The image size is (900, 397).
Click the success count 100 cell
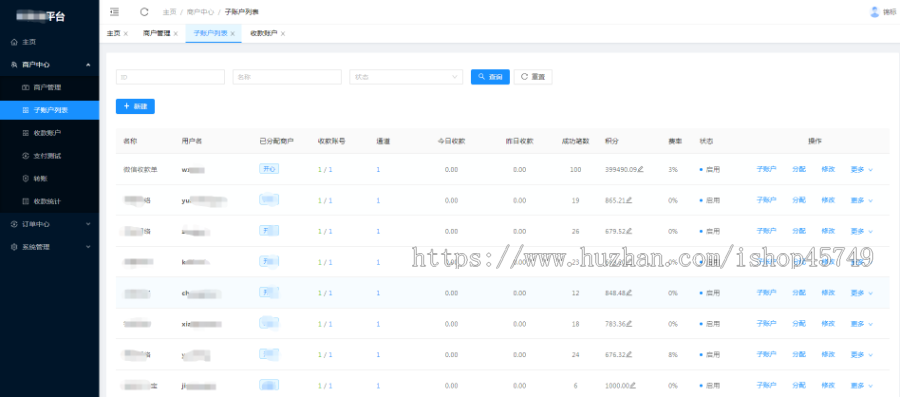(576, 170)
